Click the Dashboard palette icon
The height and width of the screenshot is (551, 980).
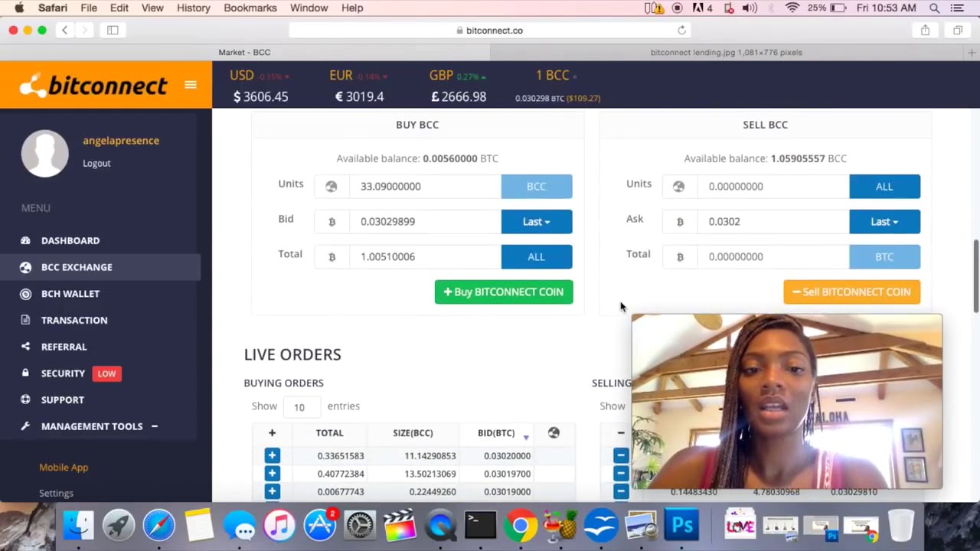pos(25,240)
